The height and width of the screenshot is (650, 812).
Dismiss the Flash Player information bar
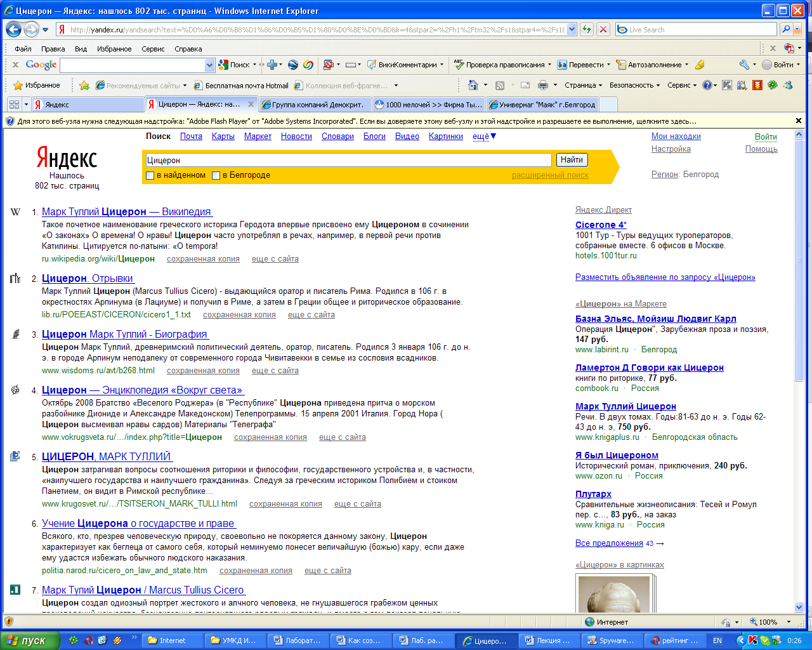point(799,121)
